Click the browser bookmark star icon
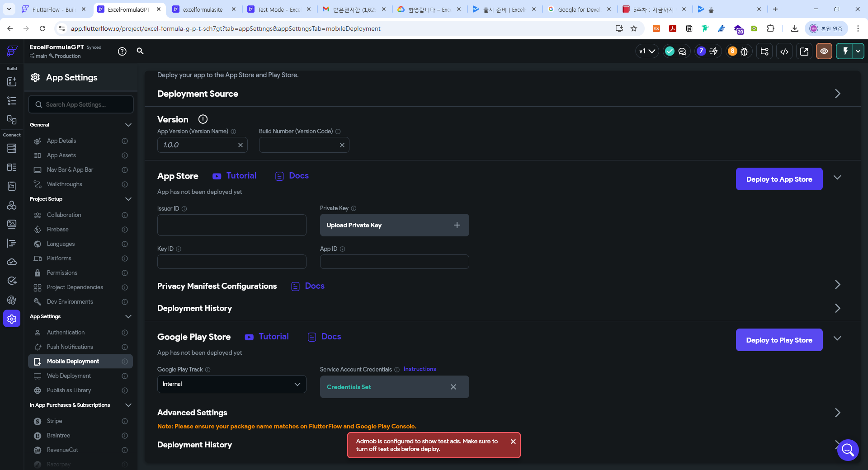This screenshot has width=868, height=470. pyautogui.click(x=634, y=28)
